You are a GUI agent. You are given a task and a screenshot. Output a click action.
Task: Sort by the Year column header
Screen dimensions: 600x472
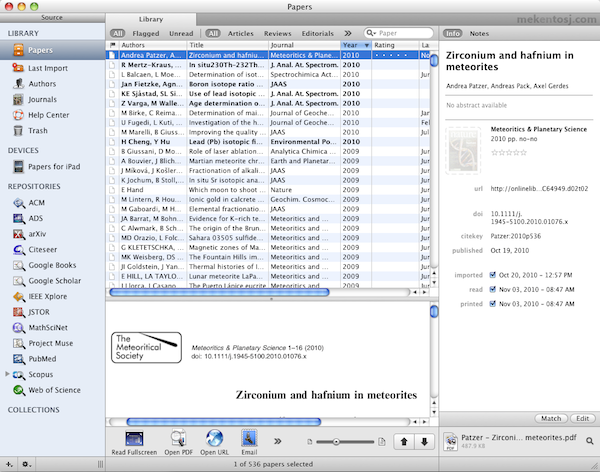355,45
